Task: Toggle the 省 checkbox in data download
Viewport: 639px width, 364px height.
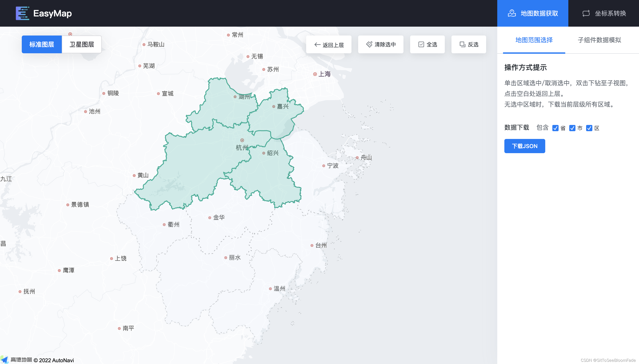Action: [555, 128]
